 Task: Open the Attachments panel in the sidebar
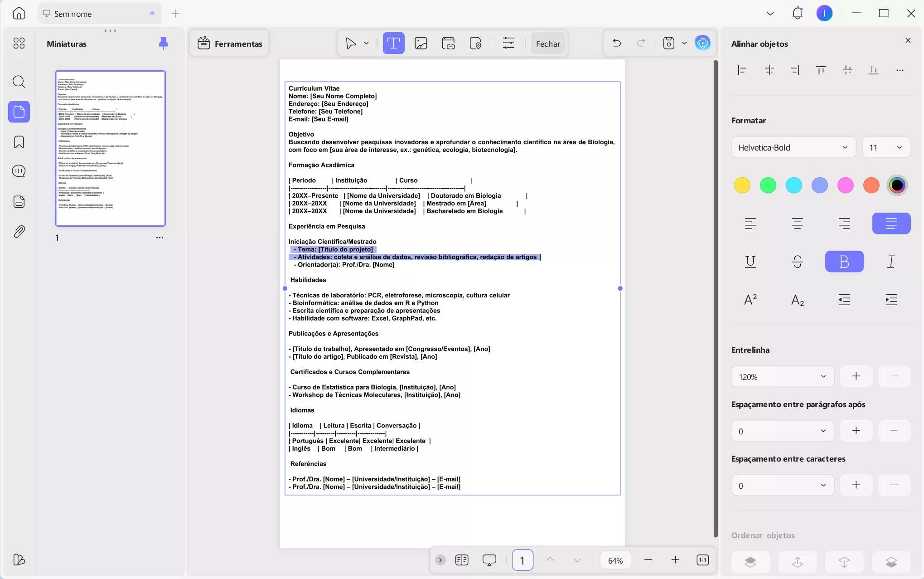tap(19, 231)
